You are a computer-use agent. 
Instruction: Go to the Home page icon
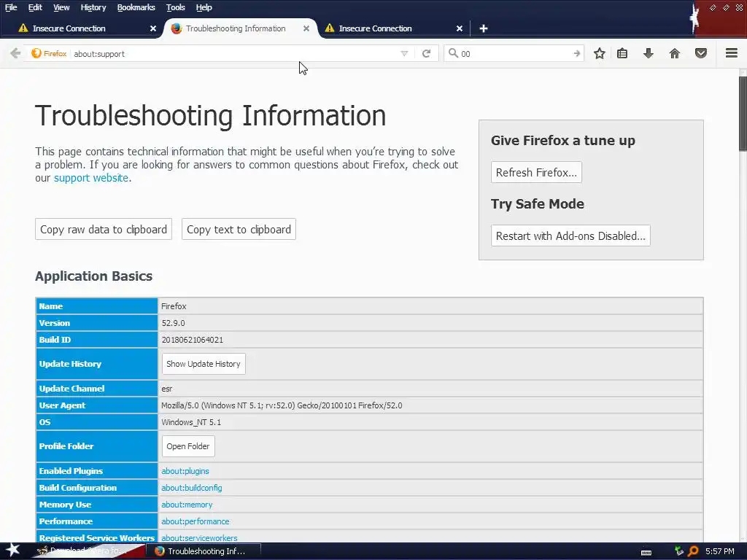point(674,53)
